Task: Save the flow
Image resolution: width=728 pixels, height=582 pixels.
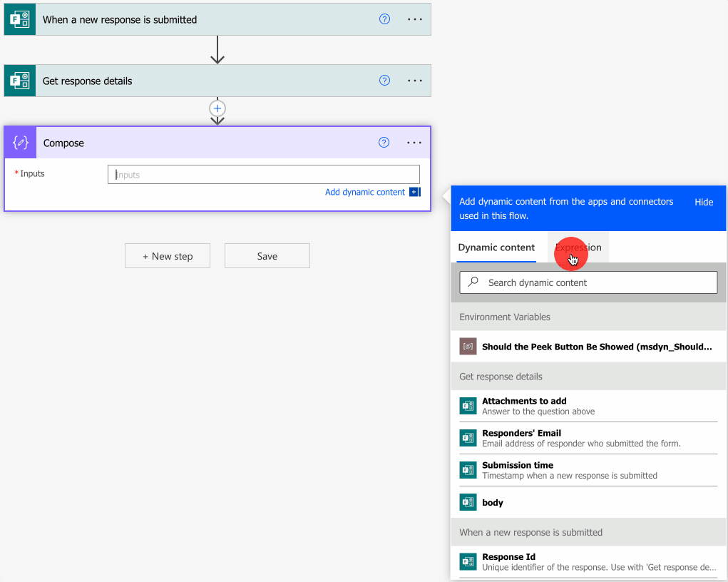Action: tap(267, 256)
